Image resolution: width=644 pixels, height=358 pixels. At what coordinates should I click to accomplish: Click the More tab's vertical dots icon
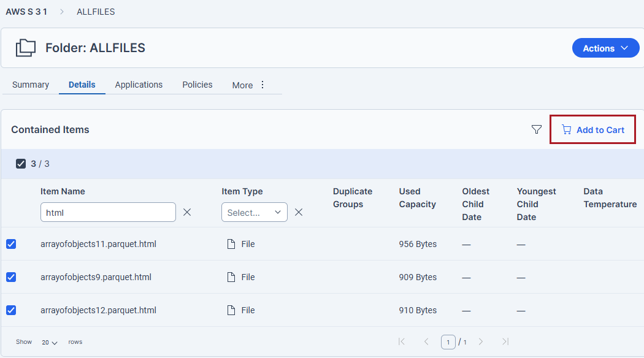pyautogui.click(x=263, y=85)
